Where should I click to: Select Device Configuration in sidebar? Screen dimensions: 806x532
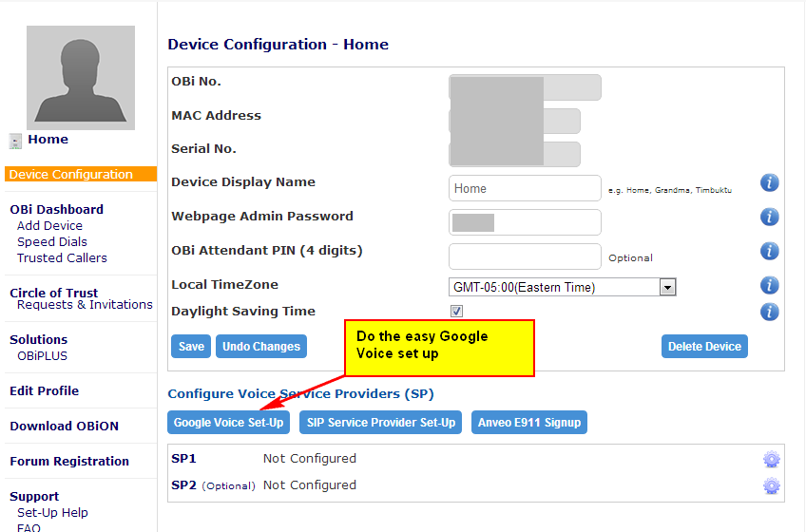(81, 174)
